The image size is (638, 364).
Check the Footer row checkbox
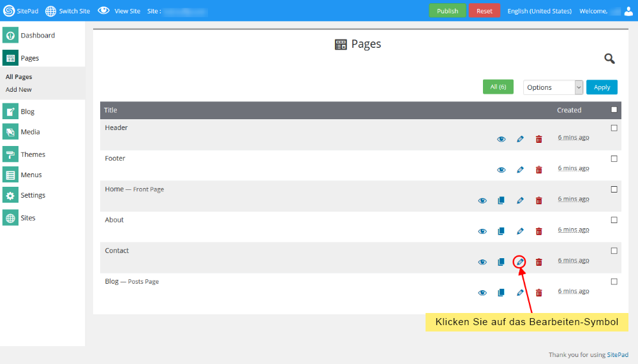[614, 159]
